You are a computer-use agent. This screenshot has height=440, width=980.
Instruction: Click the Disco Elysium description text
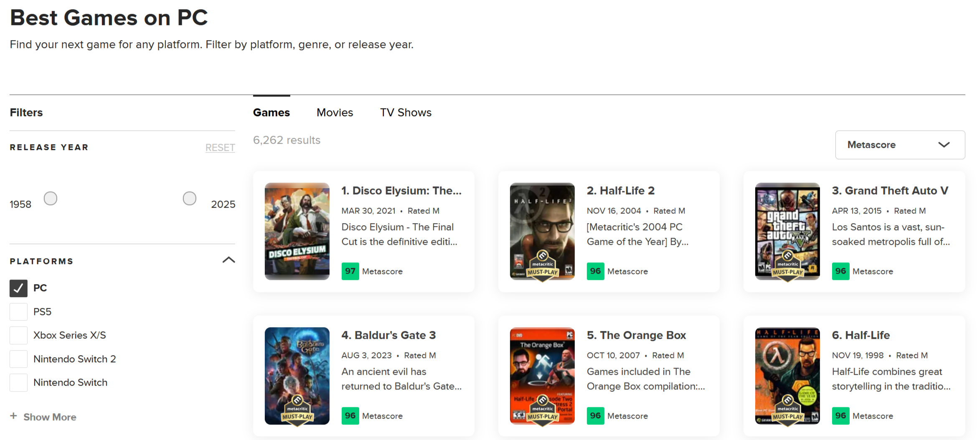[x=399, y=234]
